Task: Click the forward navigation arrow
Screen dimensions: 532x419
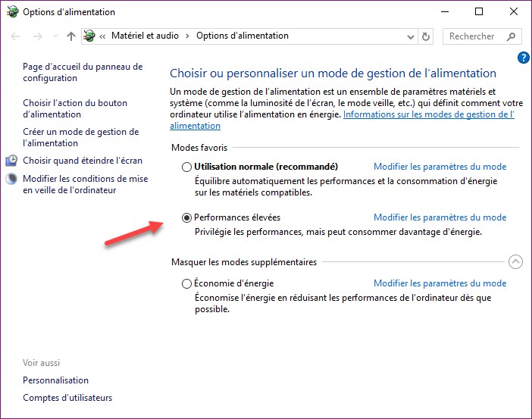Action: [38, 36]
